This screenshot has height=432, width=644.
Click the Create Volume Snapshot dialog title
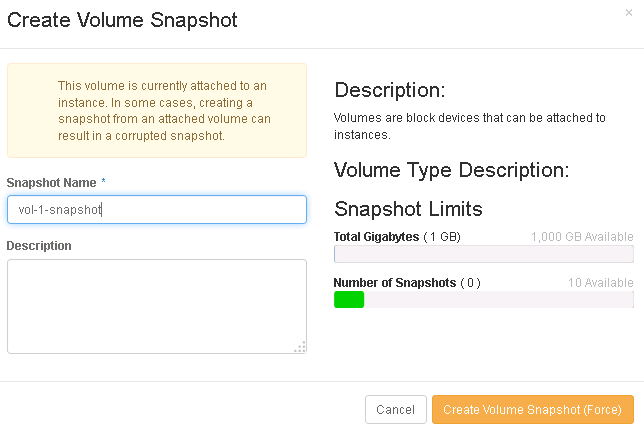122,21
